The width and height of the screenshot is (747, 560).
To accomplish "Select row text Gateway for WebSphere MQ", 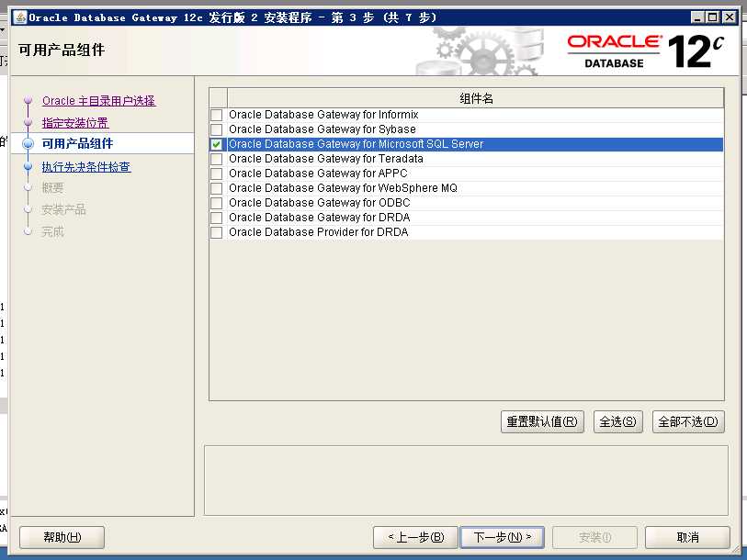I will [x=343, y=188].
